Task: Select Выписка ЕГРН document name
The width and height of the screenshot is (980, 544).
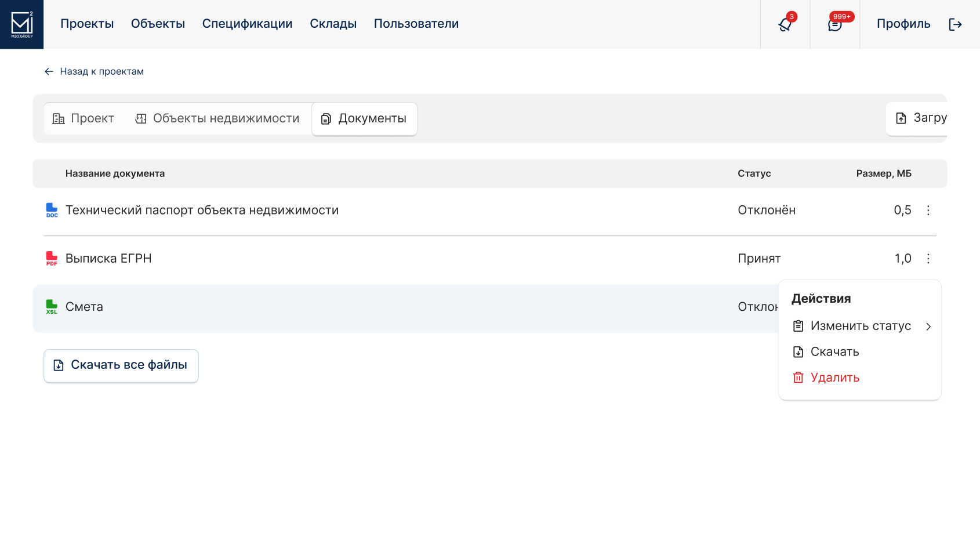Action: [108, 258]
